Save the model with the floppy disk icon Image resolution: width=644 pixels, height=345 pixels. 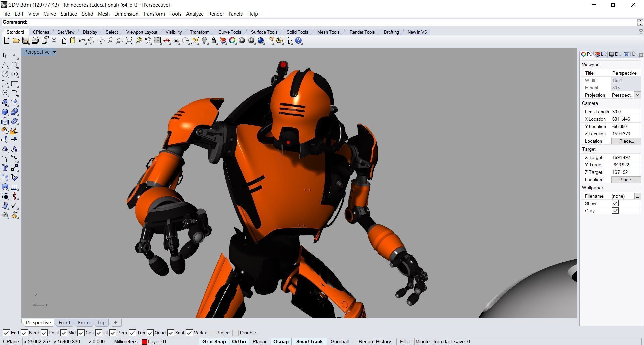click(25, 41)
